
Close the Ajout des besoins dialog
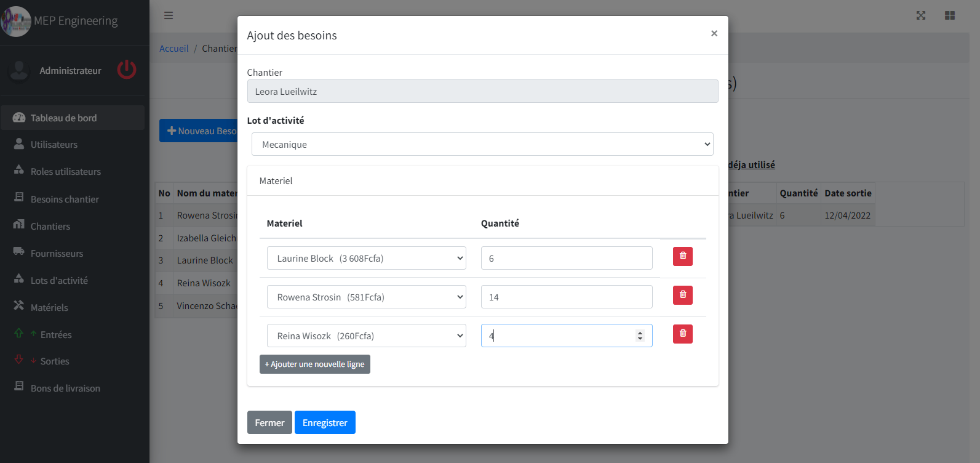tap(714, 33)
